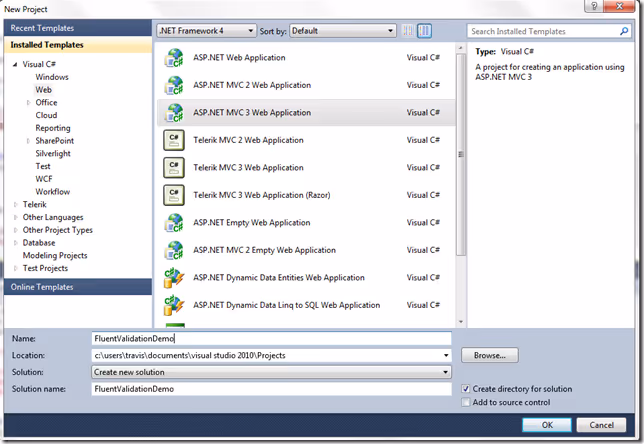The height and width of the screenshot is (444, 644).
Task: Click the OK button
Action: (x=547, y=425)
